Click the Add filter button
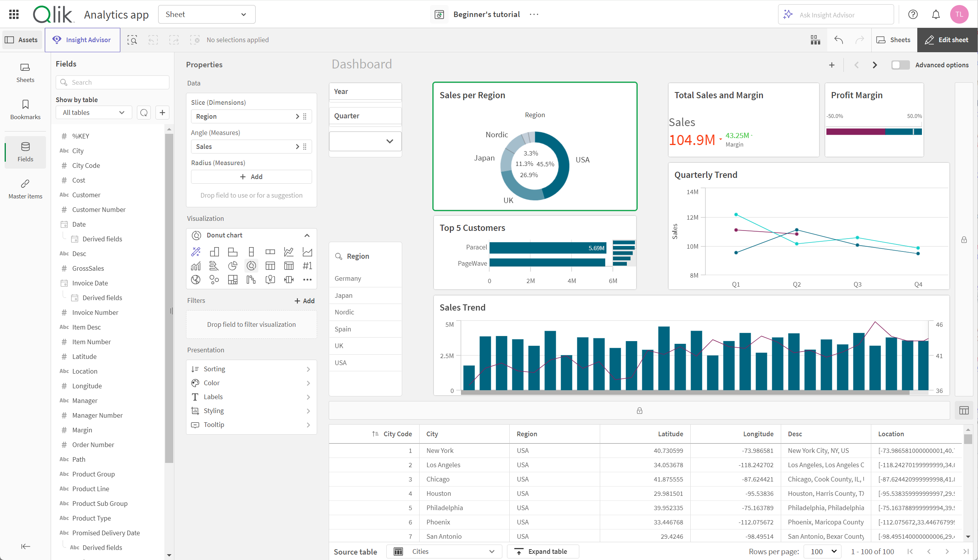This screenshot has width=978, height=560. (x=303, y=300)
